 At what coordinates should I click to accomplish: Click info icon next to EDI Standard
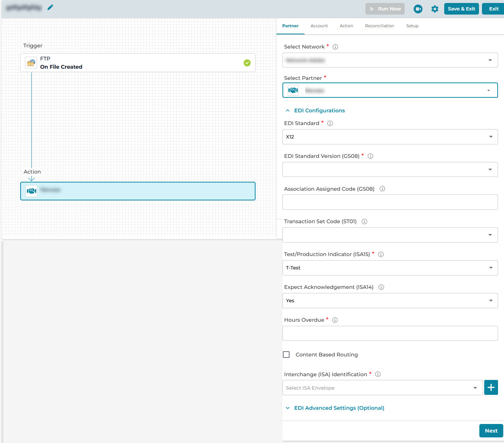click(330, 124)
